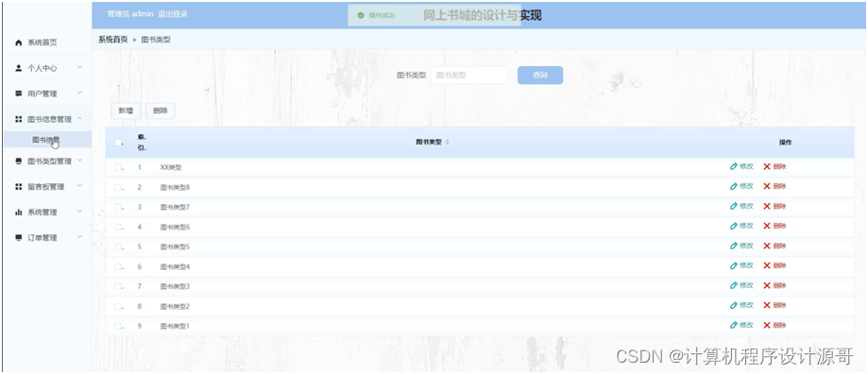This screenshot has width=868, height=374.
Task: Check the checkbox for 图书类型7 row
Action: [118, 207]
